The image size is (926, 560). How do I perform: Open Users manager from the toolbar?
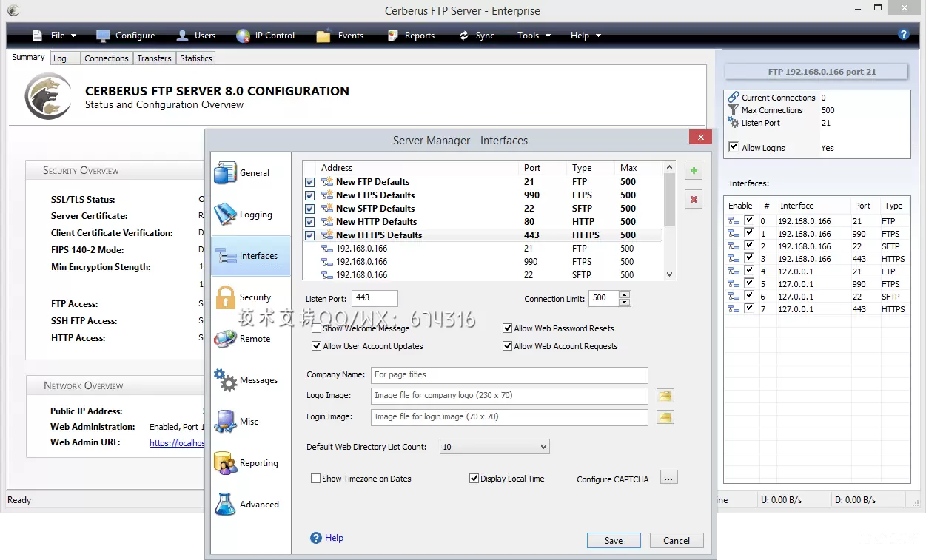196,36
